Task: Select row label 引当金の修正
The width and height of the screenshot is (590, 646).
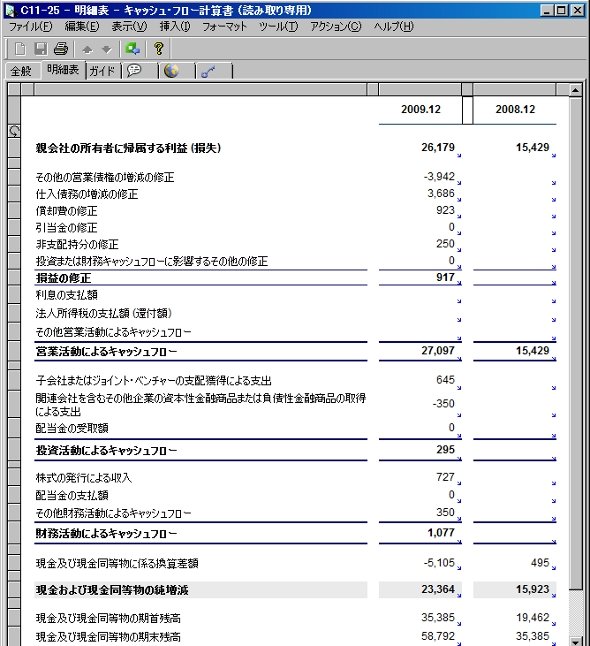Action: click(x=66, y=228)
